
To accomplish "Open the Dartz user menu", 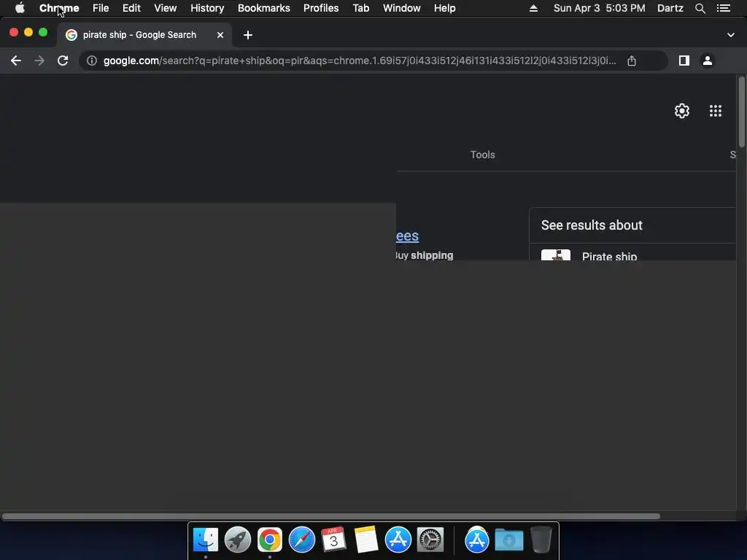I will (670, 8).
